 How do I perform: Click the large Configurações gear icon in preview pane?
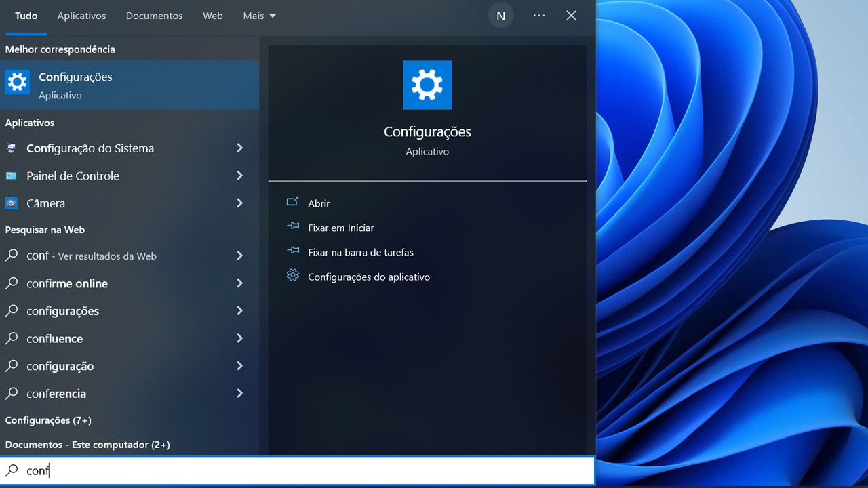[427, 85]
